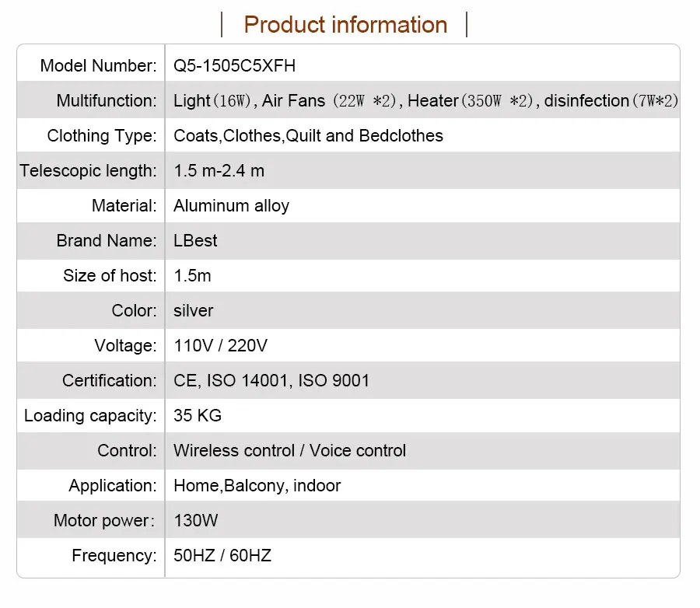Click the Multifunction label

coord(107,100)
